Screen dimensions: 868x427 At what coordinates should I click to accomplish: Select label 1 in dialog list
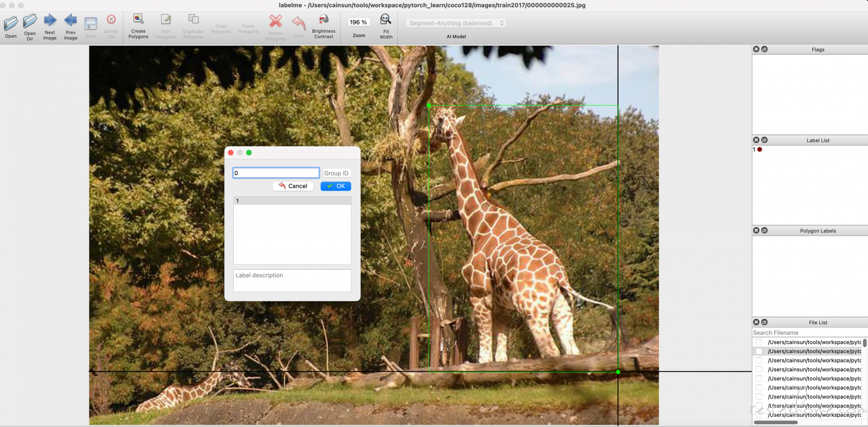point(292,201)
